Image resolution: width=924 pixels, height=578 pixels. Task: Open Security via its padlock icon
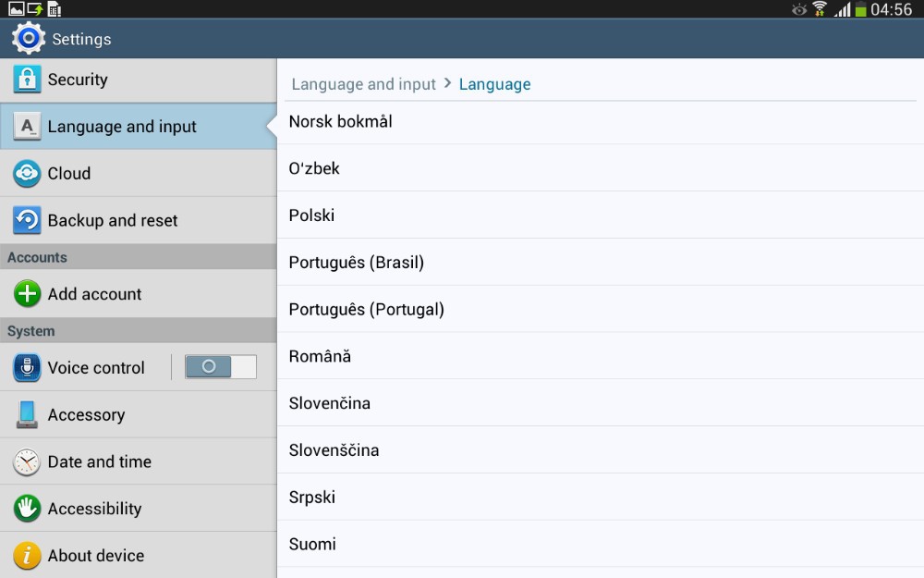click(x=27, y=80)
